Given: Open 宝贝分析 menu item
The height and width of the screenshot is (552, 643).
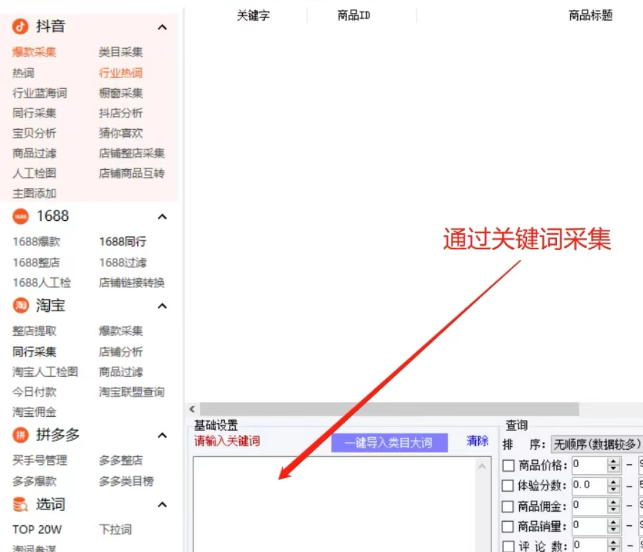Looking at the screenshot, I should (34, 133).
